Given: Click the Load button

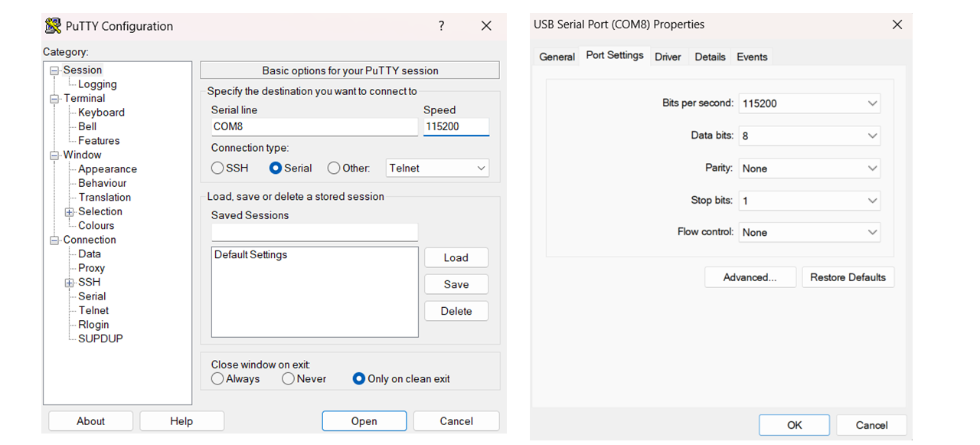Looking at the screenshot, I should (456, 258).
